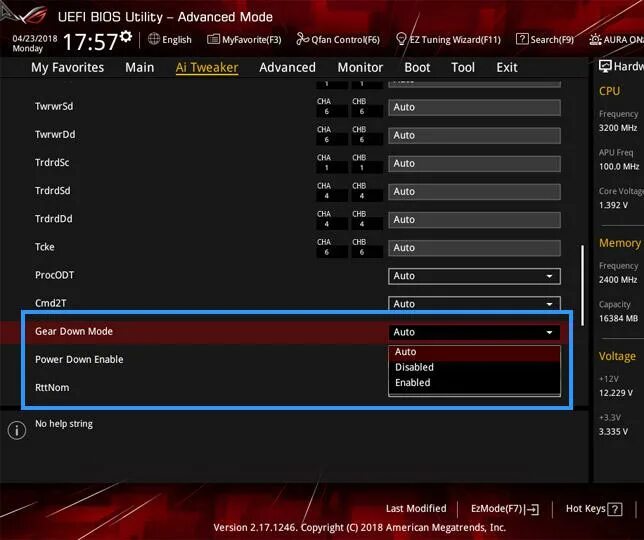Select the Ai Tweaker tab
This screenshot has width=644, height=540.
click(x=207, y=67)
